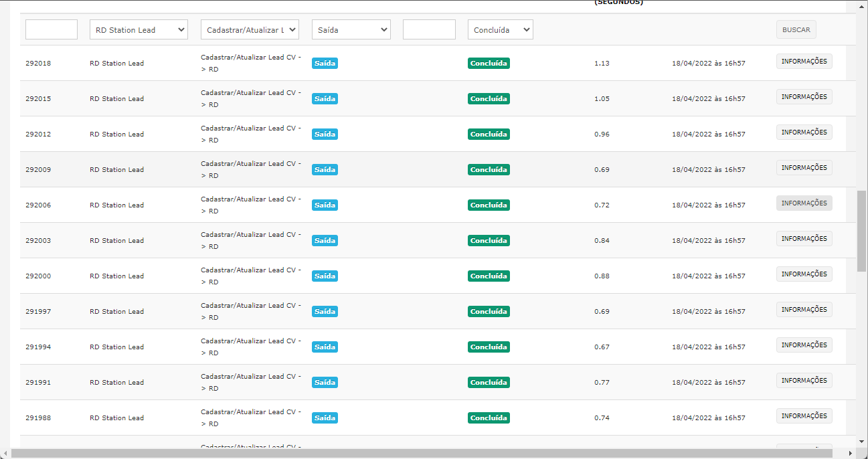868x459 pixels.
Task: Click the Concluída badge in row 291988
Action: tap(489, 418)
